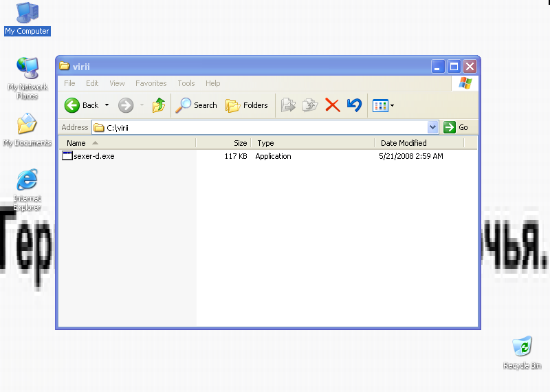Click the virii window title bar folder icon
550x392 pixels.
(65, 66)
